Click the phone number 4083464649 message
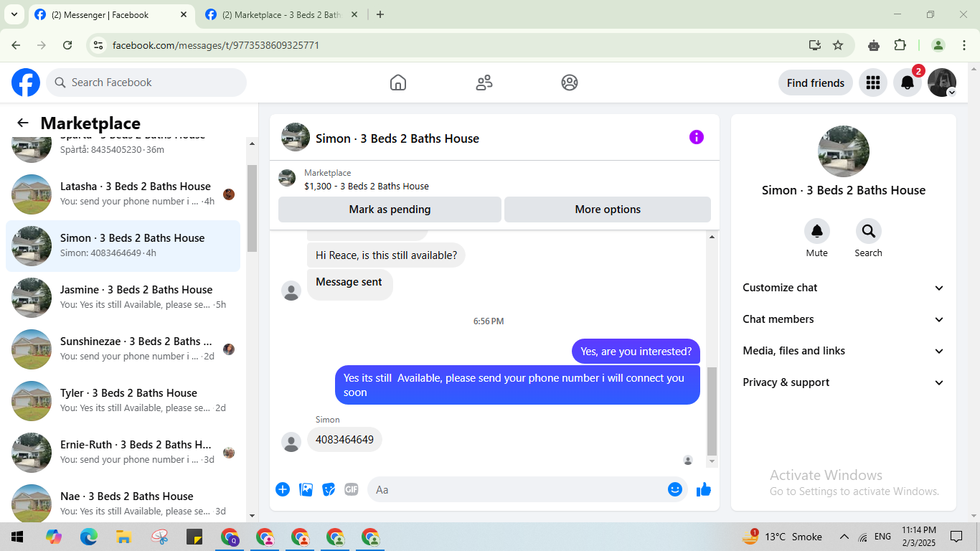The width and height of the screenshot is (980, 551). [x=344, y=440]
